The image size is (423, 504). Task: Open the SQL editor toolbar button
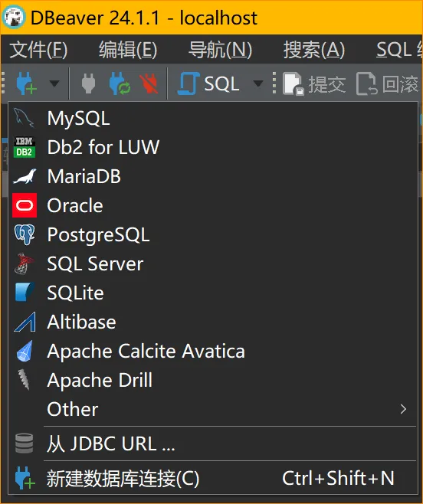[208, 83]
